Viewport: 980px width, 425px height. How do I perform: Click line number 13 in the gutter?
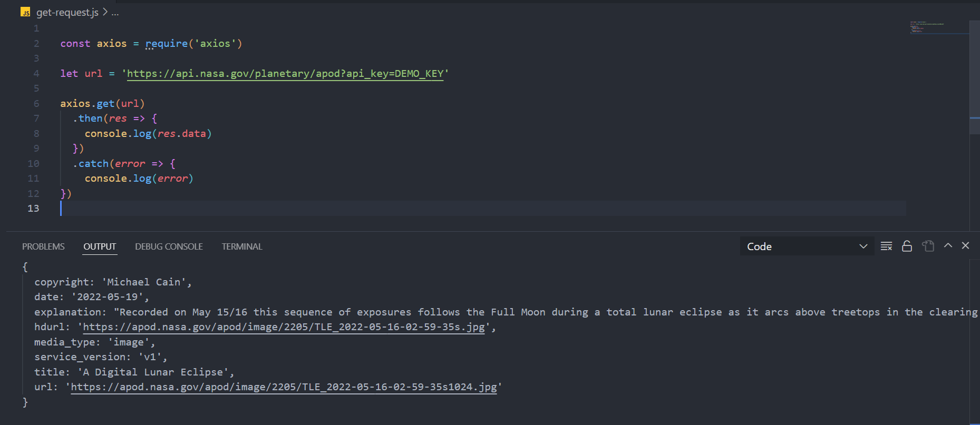33,208
